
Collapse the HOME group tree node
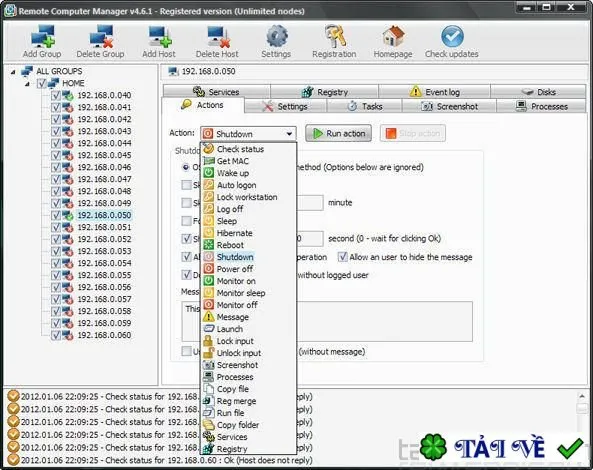point(27,84)
